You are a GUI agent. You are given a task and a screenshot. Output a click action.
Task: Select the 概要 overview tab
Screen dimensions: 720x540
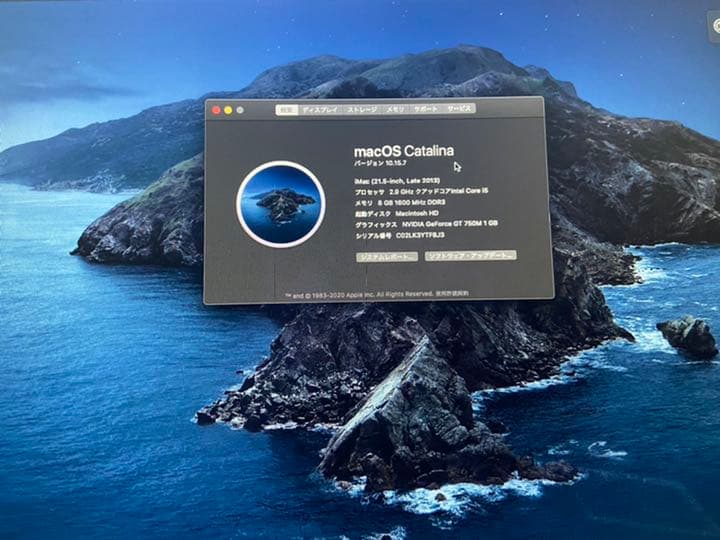coord(287,110)
